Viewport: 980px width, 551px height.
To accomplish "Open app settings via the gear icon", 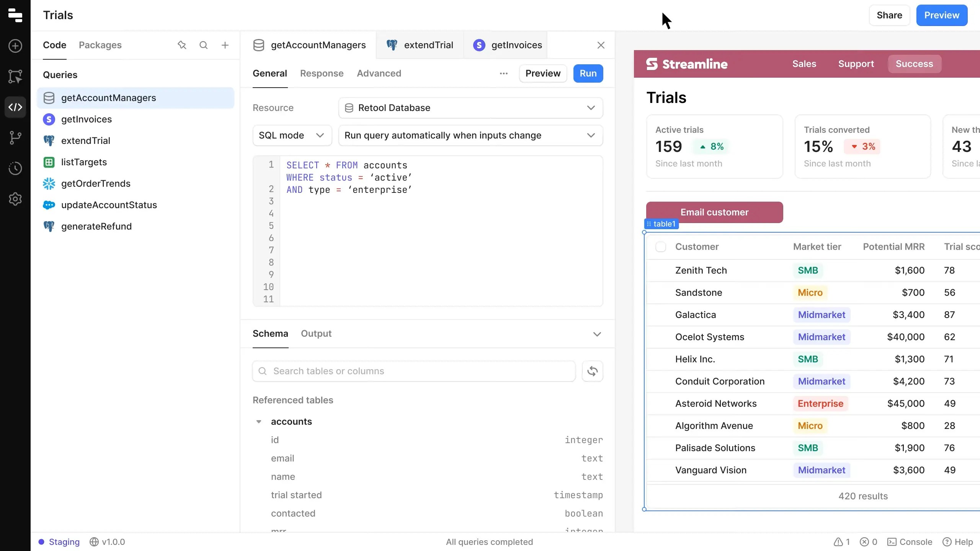I will tap(15, 199).
